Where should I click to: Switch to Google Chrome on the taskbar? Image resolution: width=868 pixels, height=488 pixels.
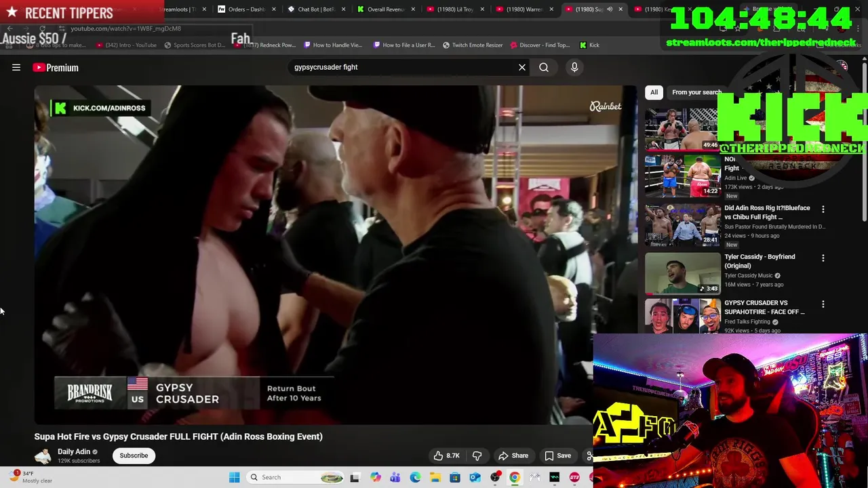coord(515,477)
